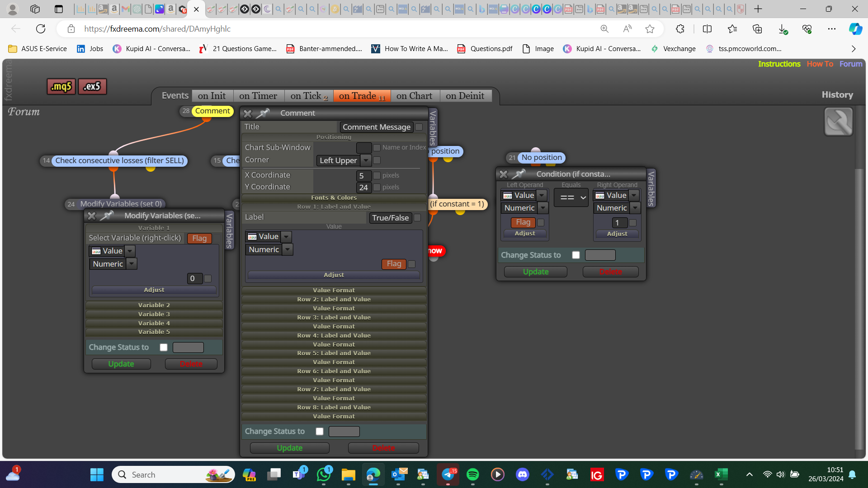Switch to the on Init events tab
Screen dimensions: 868x488
click(x=212, y=96)
